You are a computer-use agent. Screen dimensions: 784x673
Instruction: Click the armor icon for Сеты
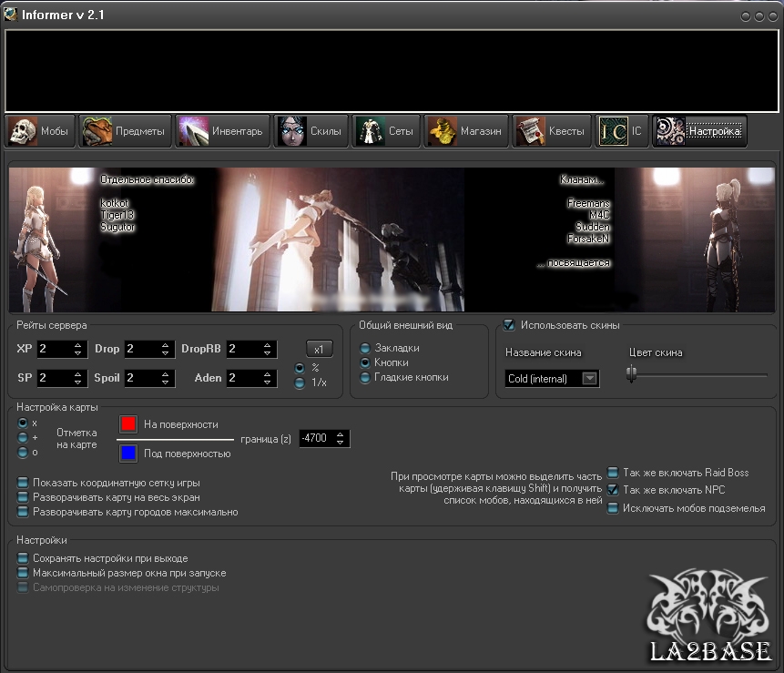(371, 131)
